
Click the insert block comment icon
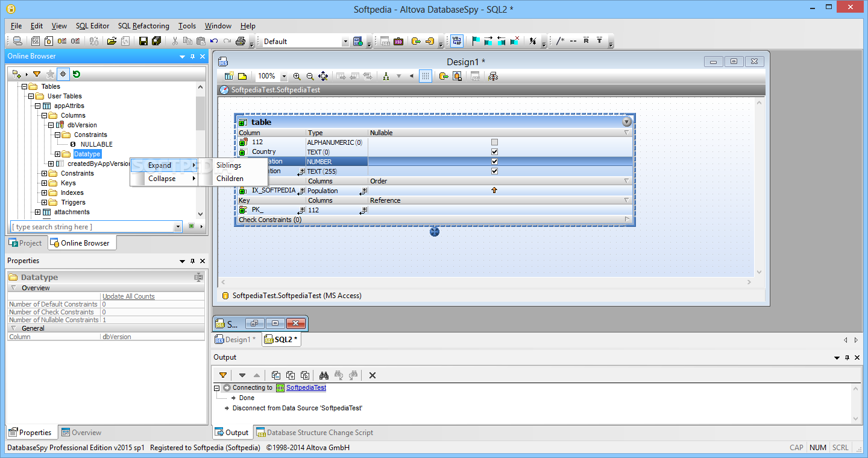[x=560, y=41]
